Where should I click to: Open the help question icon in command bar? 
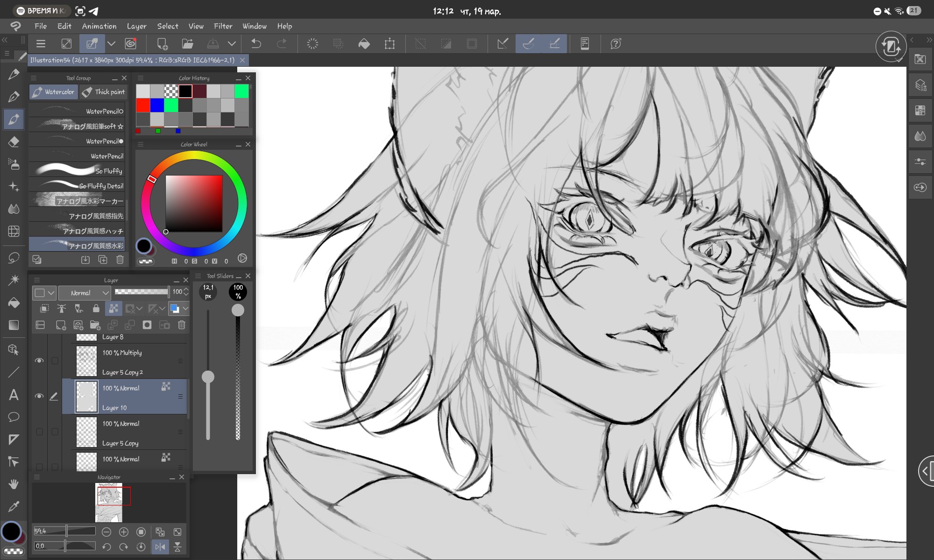pyautogui.click(x=616, y=44)
